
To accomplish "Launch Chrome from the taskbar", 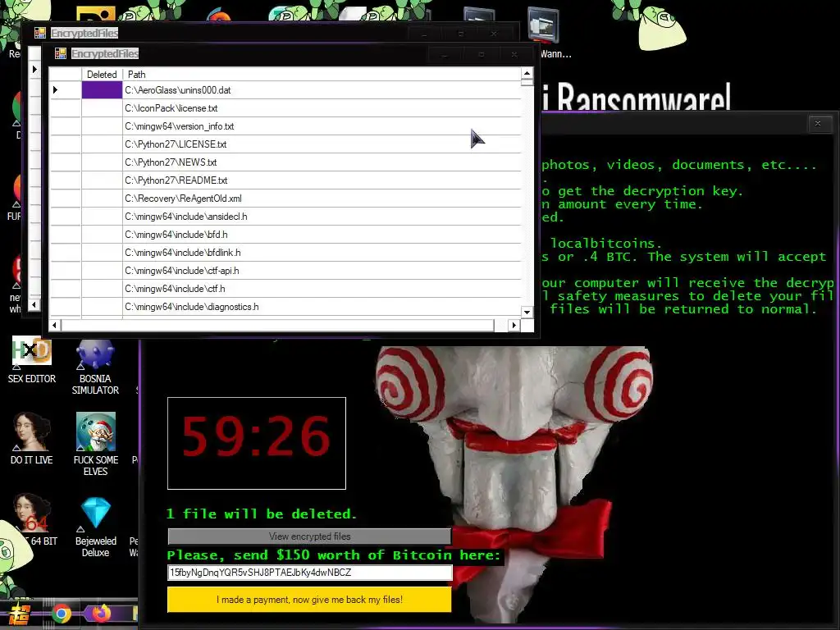I will pos(61,614).
